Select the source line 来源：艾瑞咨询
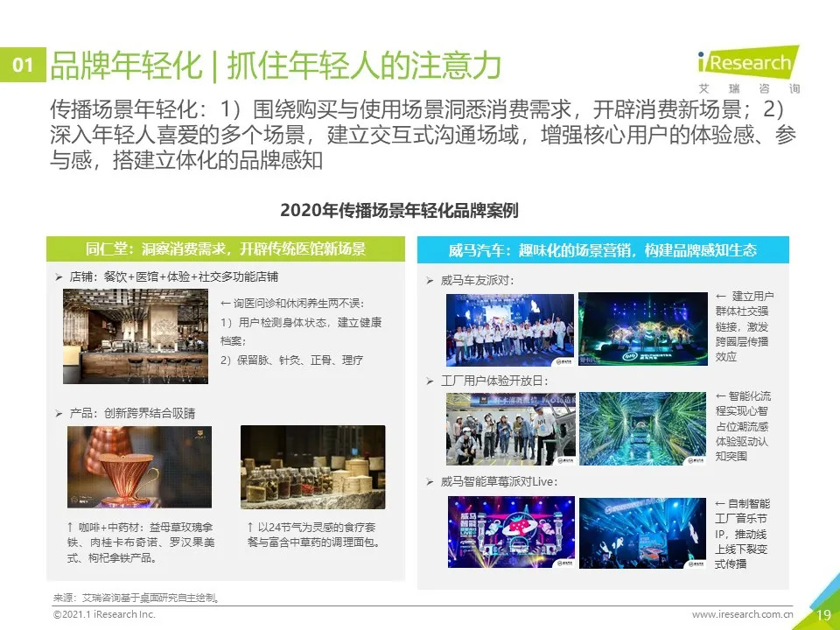840x630 pixels. pyautogui.click(x=136, y=598)
